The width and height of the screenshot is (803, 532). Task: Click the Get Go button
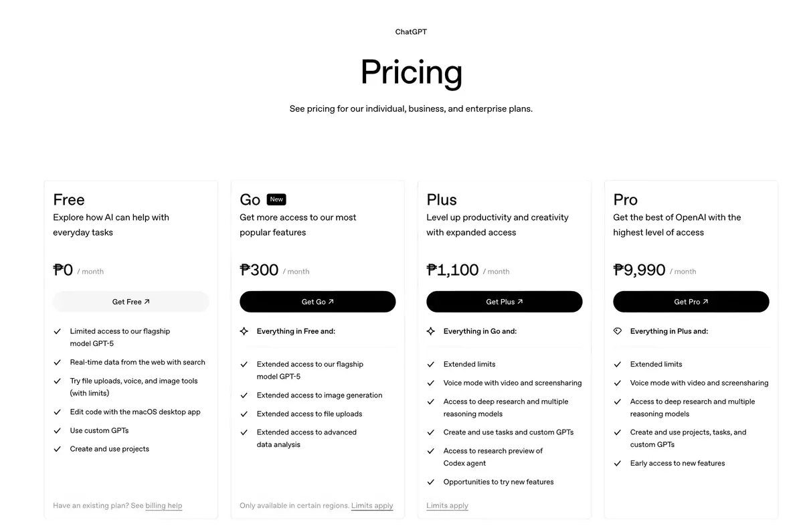pos(317,301)
